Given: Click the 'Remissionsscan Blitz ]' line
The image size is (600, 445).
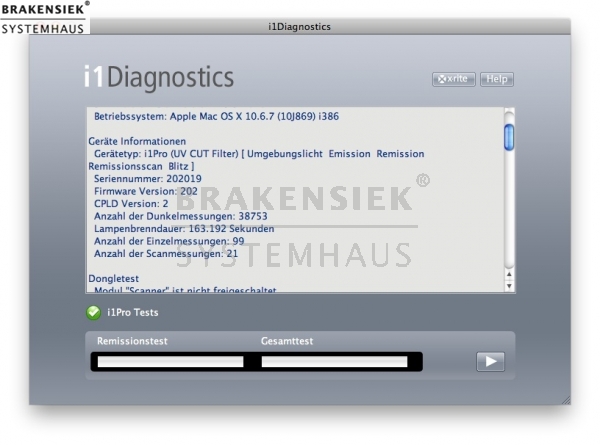Looking at the screenshot, I should (x=141, y=166).
